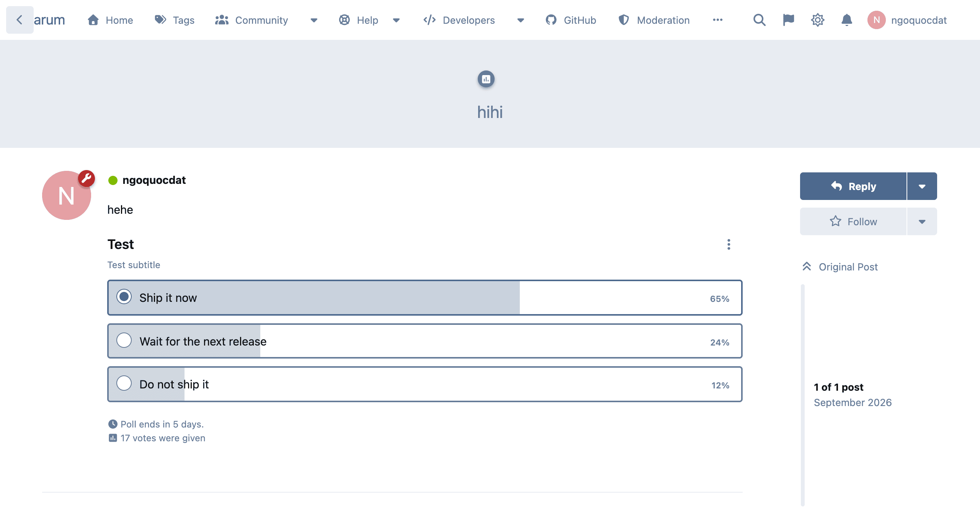The image size is (980, 511).
Task: Open the administration gear icon
Action: tap(818, 20)
